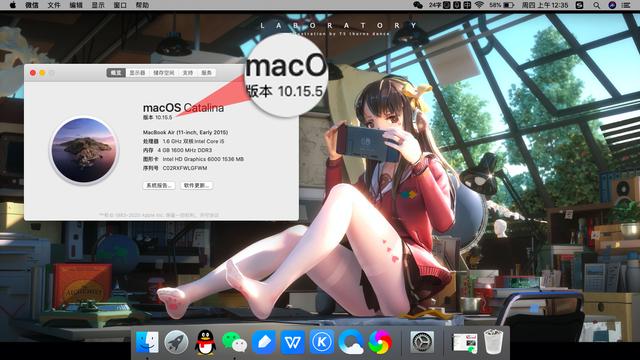Launch WPS Office from the Dock

[293, 342]
